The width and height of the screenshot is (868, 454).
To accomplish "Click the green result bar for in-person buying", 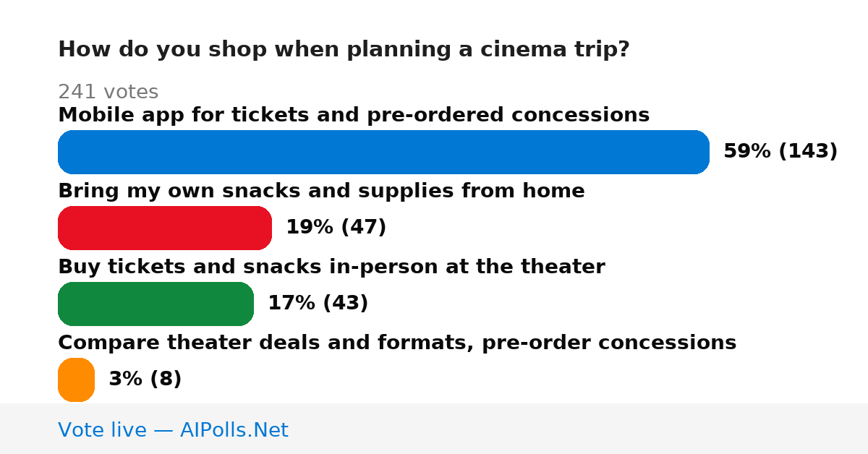I will 156,304.
